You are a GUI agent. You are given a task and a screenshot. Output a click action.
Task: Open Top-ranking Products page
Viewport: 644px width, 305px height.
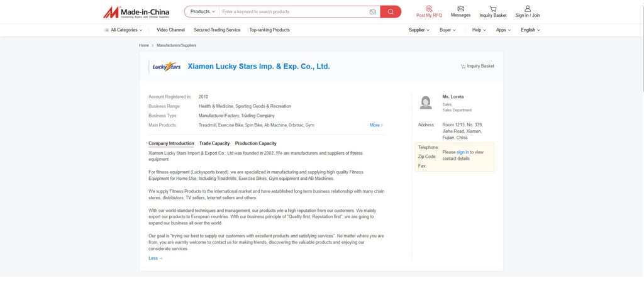coord(269,30)
